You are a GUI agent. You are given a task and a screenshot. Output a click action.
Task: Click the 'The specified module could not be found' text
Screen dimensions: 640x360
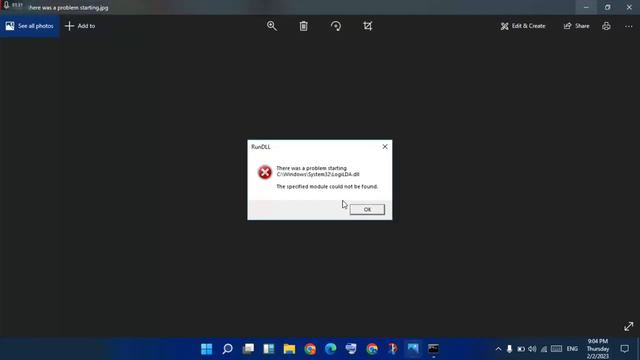tap(327, 187)
